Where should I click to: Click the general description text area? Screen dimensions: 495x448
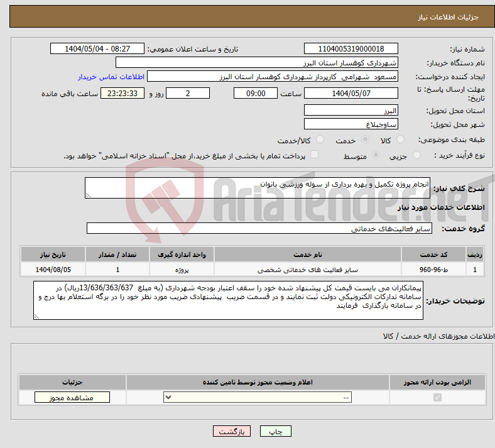(258, 188)
